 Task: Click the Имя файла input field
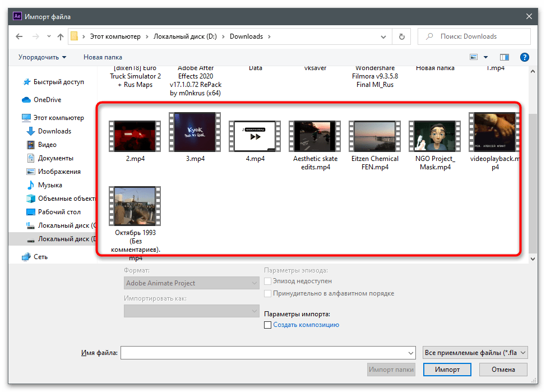(x=267, y=352)
